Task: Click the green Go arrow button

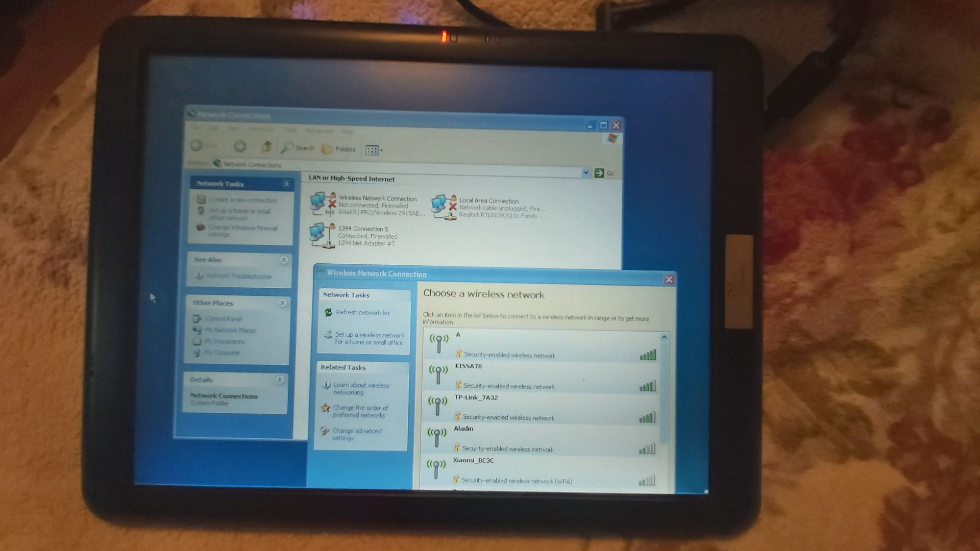Action: [x=599, y=173]
